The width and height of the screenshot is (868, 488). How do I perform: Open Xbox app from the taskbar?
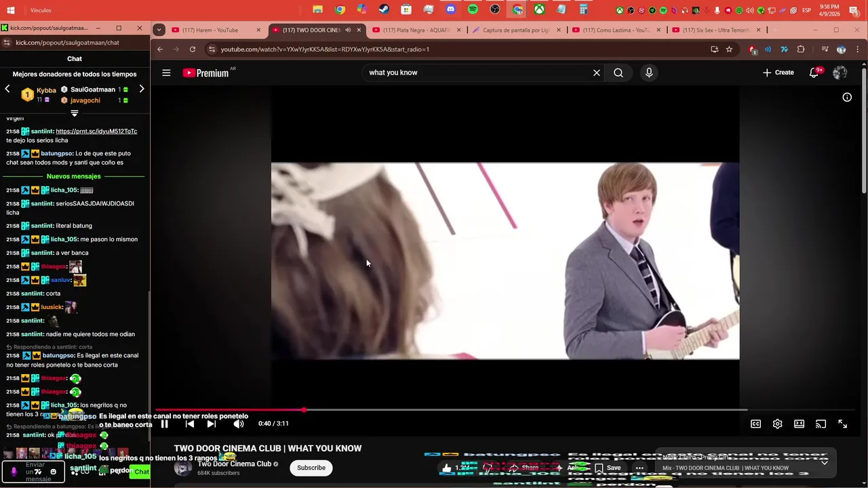click(x=539, y=9)
